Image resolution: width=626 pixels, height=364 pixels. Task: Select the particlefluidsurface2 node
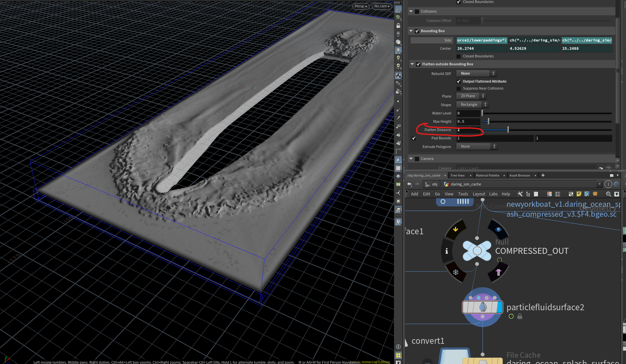click(483, 307)
